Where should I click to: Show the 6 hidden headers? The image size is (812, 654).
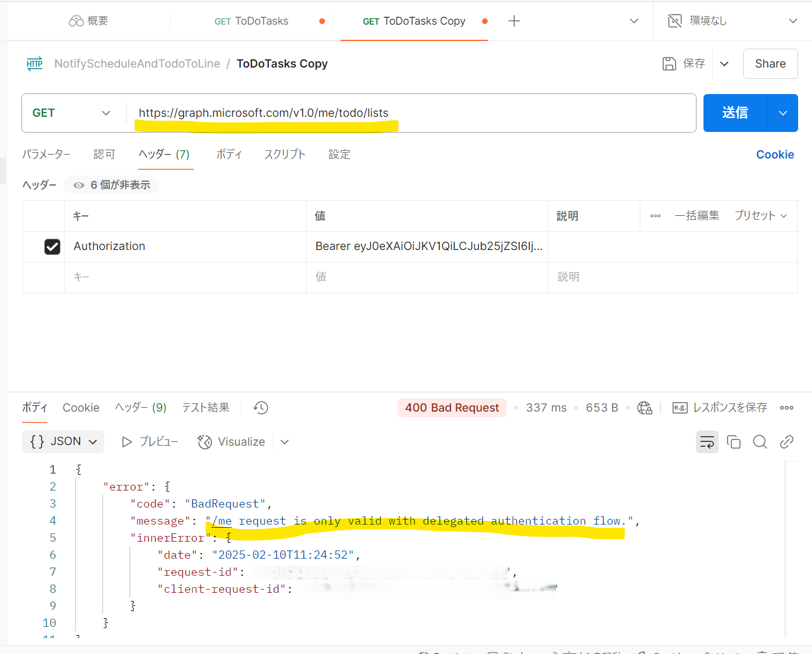(x=111, y=184)
